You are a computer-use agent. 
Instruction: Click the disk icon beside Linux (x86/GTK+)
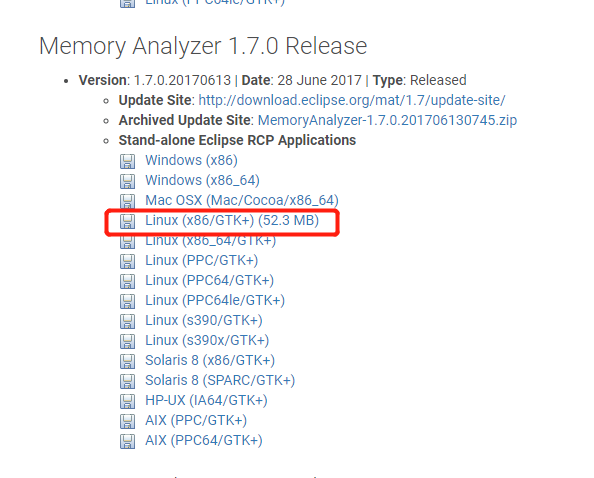[127, 221]
